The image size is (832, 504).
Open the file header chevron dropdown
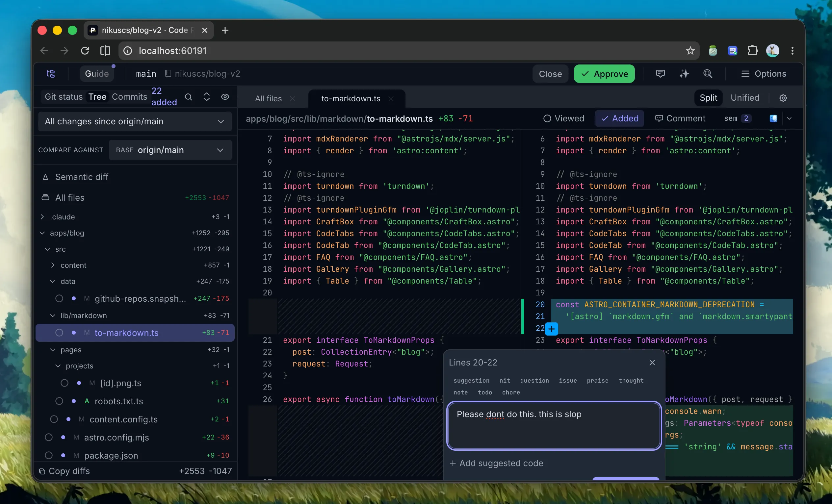coord(789,118)
